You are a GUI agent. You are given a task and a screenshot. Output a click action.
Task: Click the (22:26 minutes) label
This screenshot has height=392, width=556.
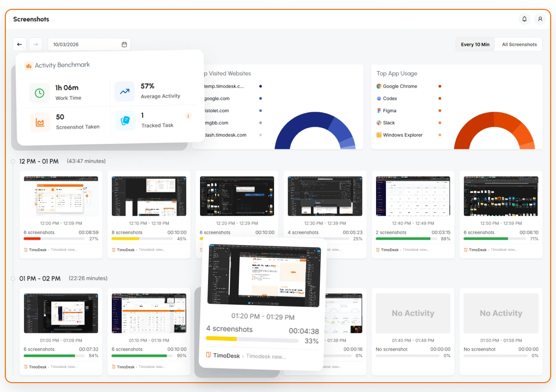coord(88,278)
